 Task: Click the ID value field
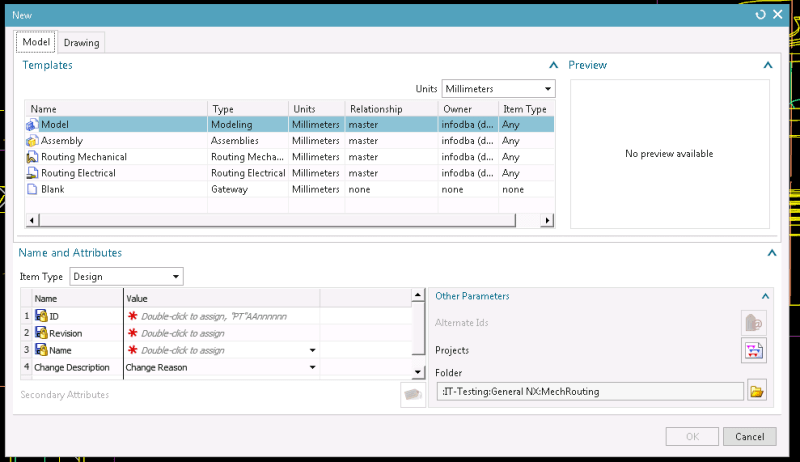click(221, 316)
